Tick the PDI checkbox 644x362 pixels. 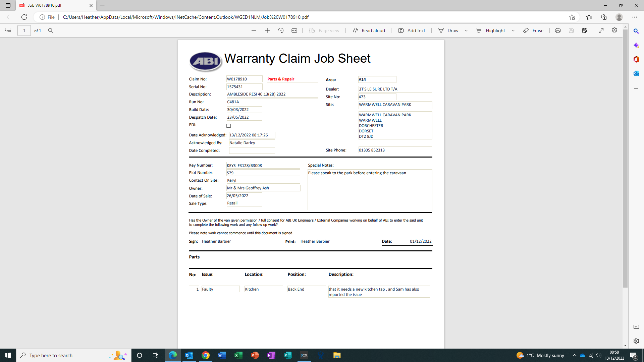pyautogui.click(x=229, y=126)
